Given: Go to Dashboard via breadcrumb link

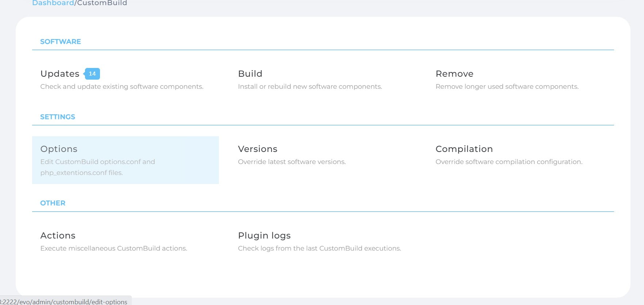Looking at the screenshot, I should click(53, 3).
